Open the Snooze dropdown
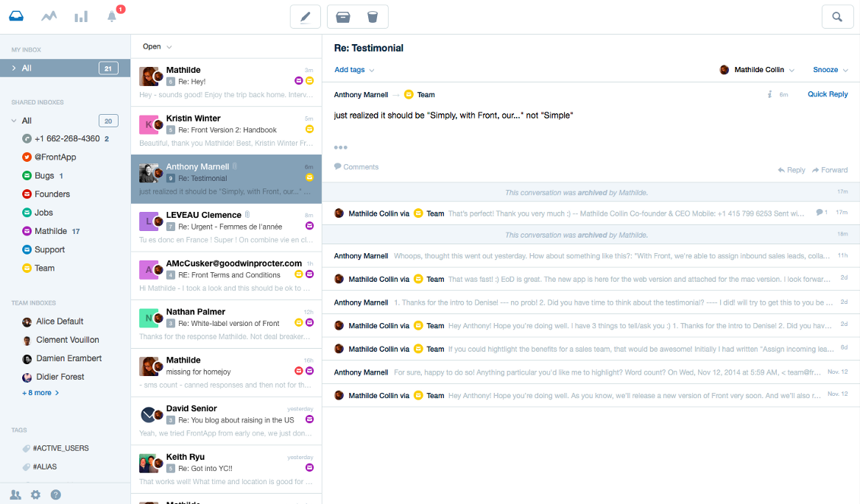The image size is (860, 504). point(831,70)
